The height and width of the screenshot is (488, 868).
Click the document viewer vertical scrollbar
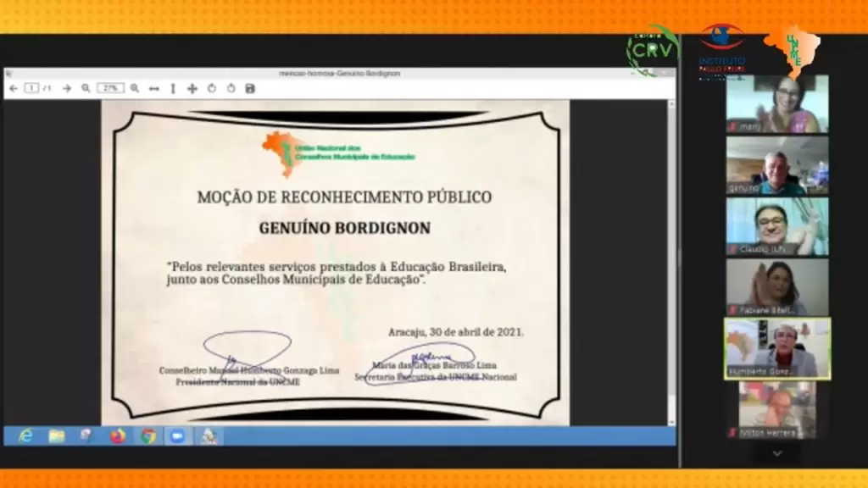coord(671,254)
